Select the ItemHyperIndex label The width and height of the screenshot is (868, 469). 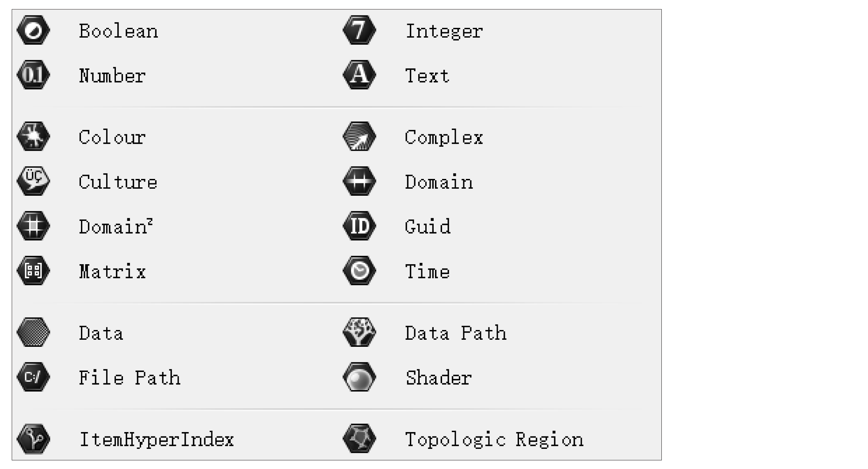pos(156,440)
